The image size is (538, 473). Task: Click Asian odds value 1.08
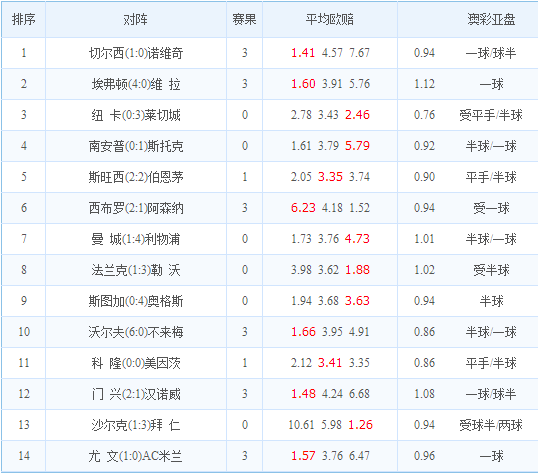424,394
